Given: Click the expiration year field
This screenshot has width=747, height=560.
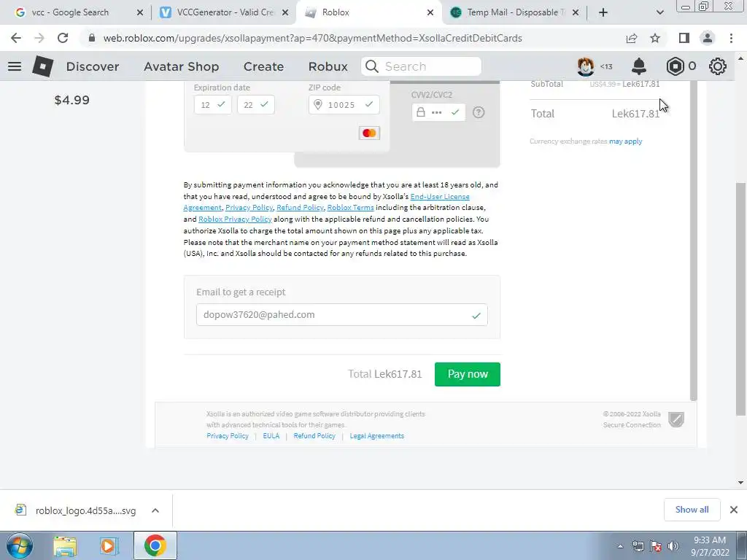Looking at the screenshot, I should pyautogui.click(x=256, y=105).
